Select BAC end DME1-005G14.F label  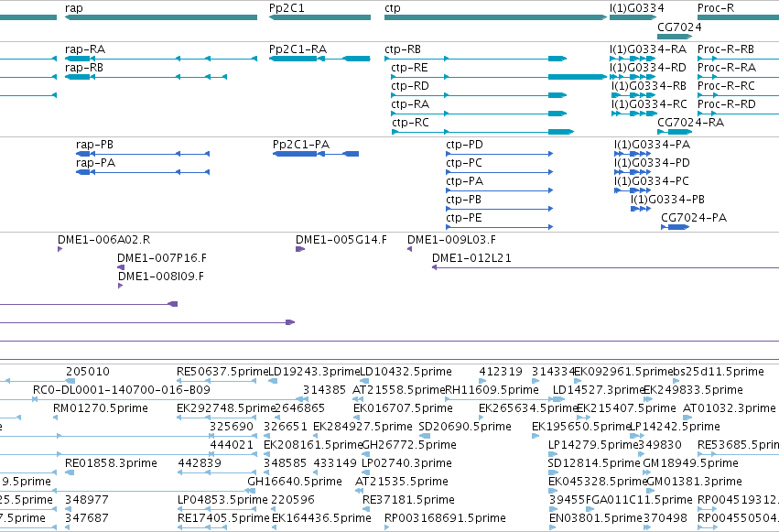click(x=341, y=240)
